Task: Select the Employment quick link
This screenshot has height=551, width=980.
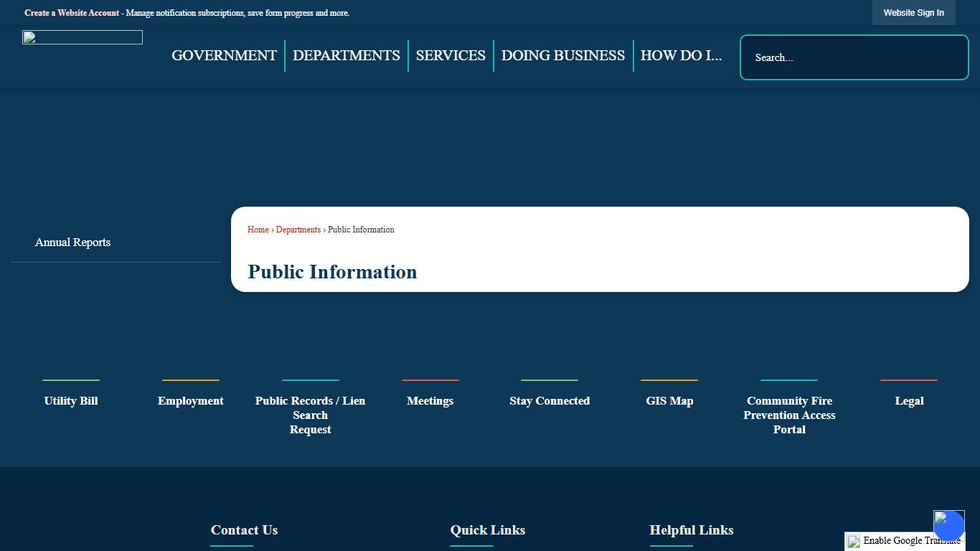Action: [x=190, y=400]
